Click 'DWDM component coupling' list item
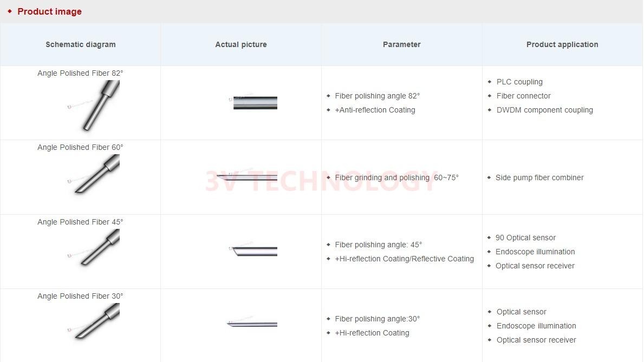This screenshot has width=644, height=362. click(544, 110)
